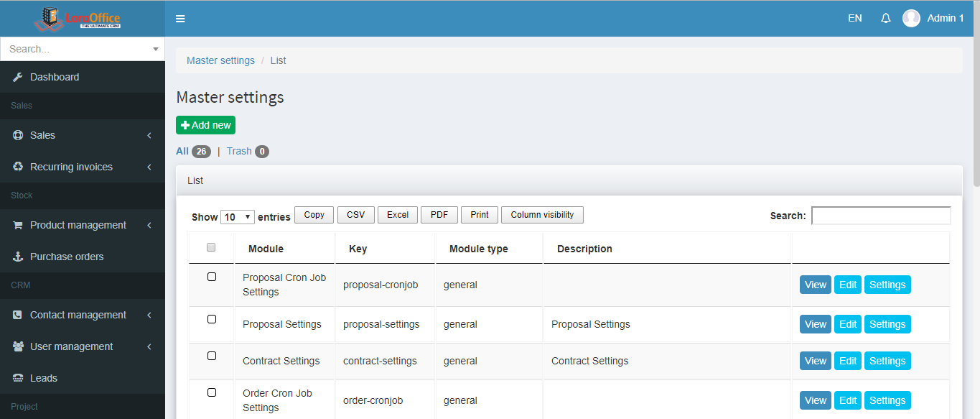Click the Admin 1 avatar icon
The width and height of the screenshot is (980, 419).
point(911,19)
